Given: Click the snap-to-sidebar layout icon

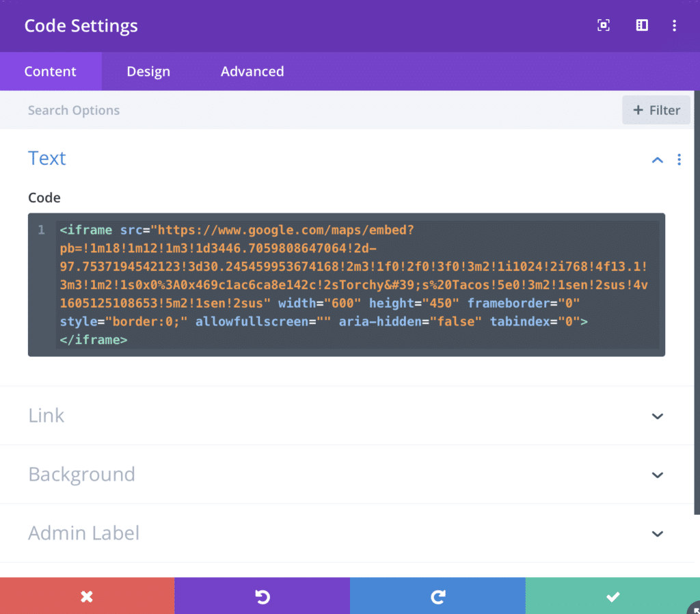Looking at the screenshot, I should pyautogui.click(x=642, y=26).
